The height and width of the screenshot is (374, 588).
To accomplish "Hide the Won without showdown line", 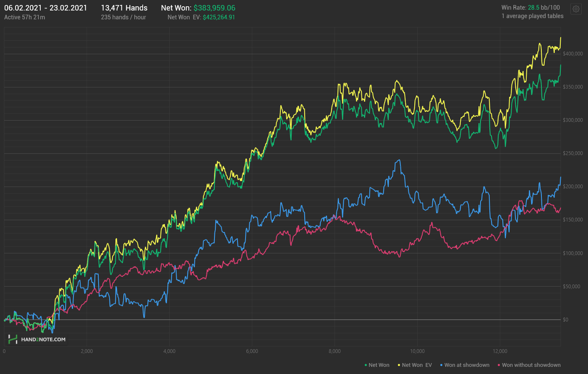I will [531, 365].
